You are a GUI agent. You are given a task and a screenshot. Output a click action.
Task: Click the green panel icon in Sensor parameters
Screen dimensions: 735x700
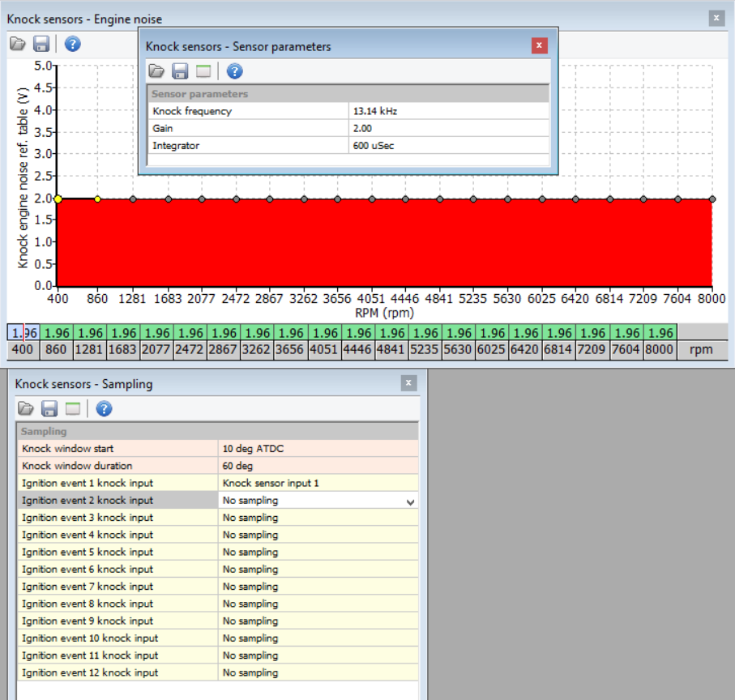[203, 71]
